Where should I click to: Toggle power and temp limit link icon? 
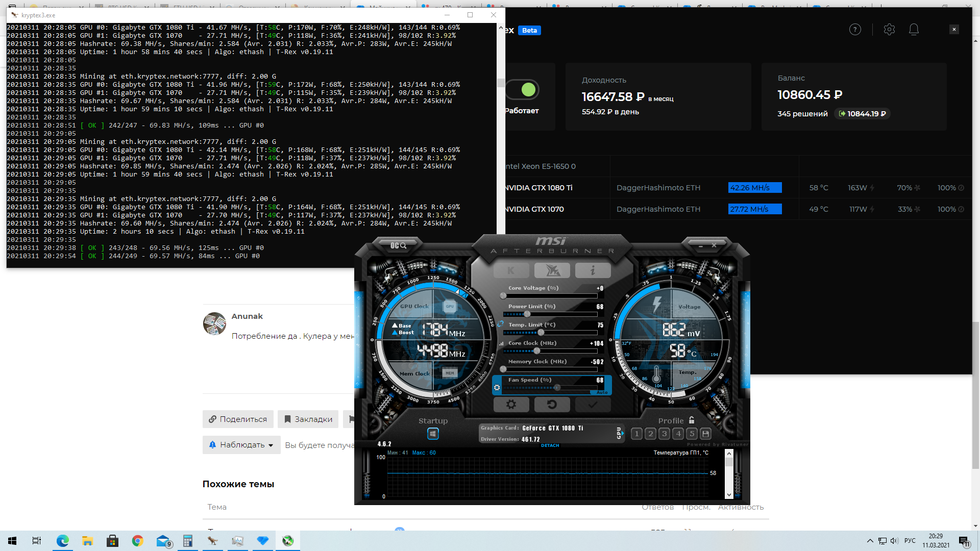pyautogui.click(x=500, y=324)
